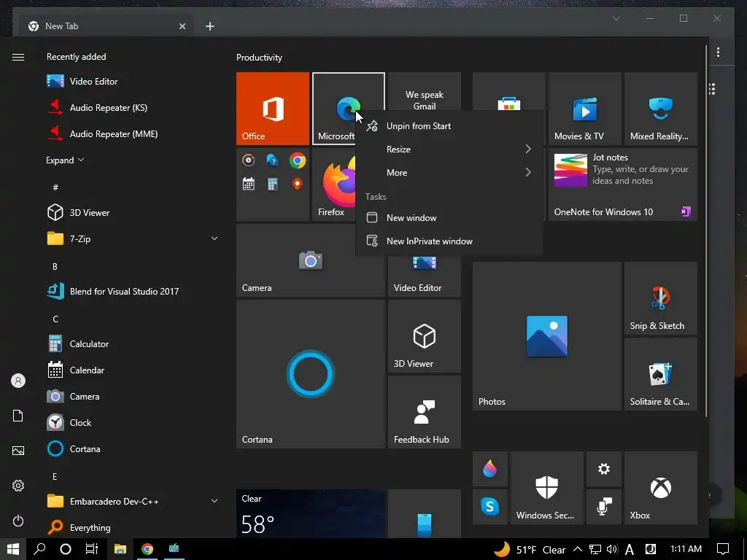This screenshot has width=747, height=560.
Task: Choose New window task
Action: click(449, 217)
